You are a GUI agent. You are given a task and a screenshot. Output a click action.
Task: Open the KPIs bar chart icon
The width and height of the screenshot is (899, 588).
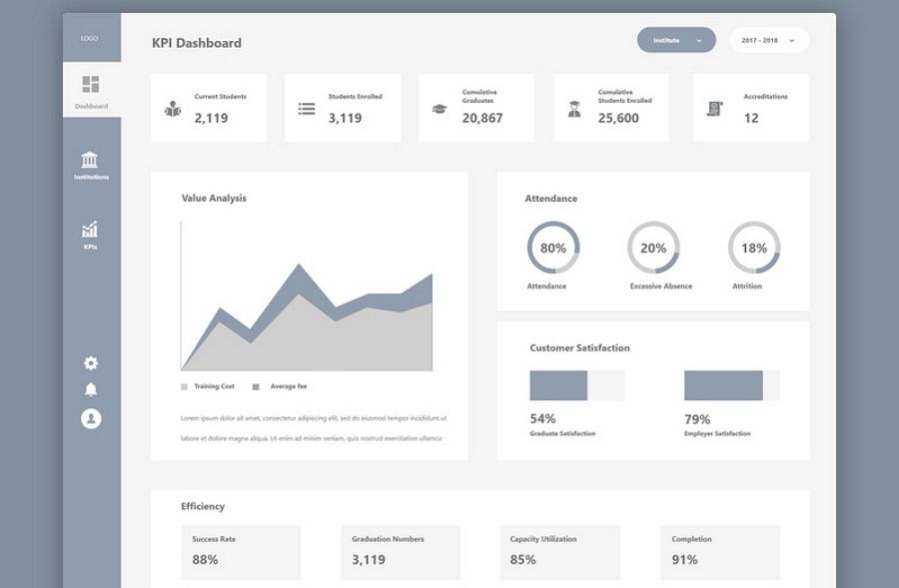[x=90, y=230]
